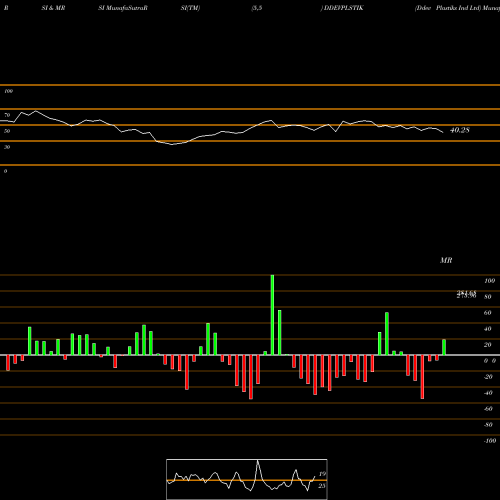Click the 'SI & MR' header text
The height and width of the screenshot is (500, 500).
tap(53, 8)
